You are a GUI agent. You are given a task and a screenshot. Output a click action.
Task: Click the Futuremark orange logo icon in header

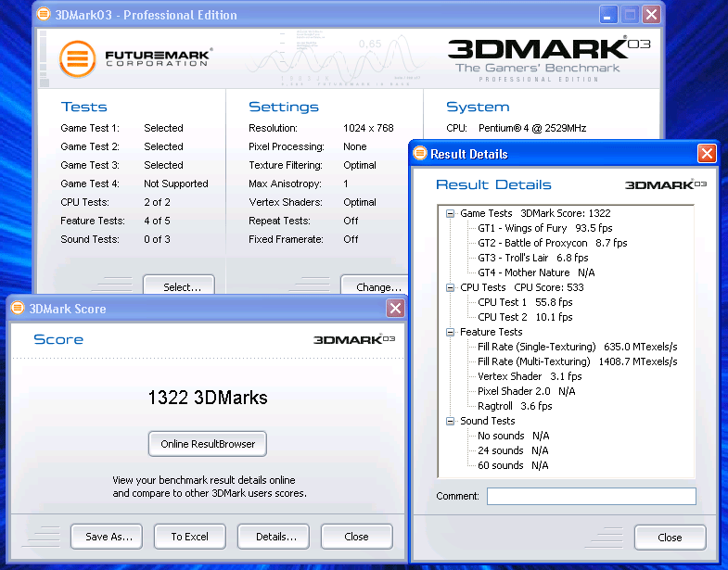coord(77,58)
